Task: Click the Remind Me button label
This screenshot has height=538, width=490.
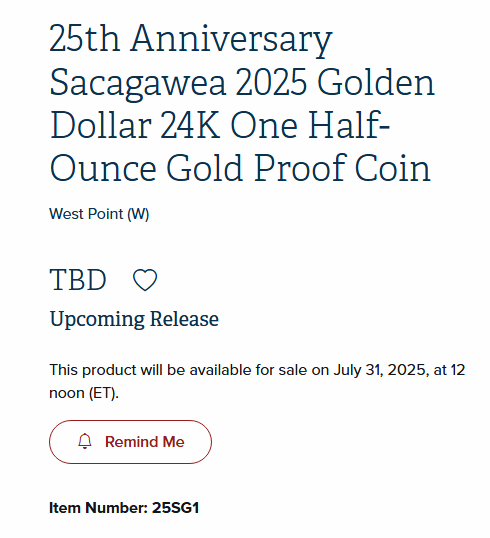Action: 144,442
